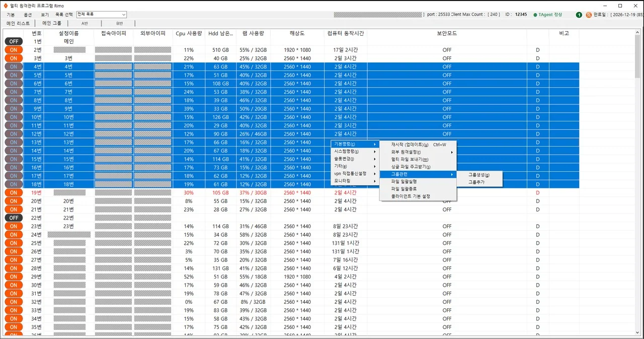The width and height of the screenshot is (644, 339).
Task: Choose 파일 일괄종료 menu item
Action: click(x=418, y=188)
